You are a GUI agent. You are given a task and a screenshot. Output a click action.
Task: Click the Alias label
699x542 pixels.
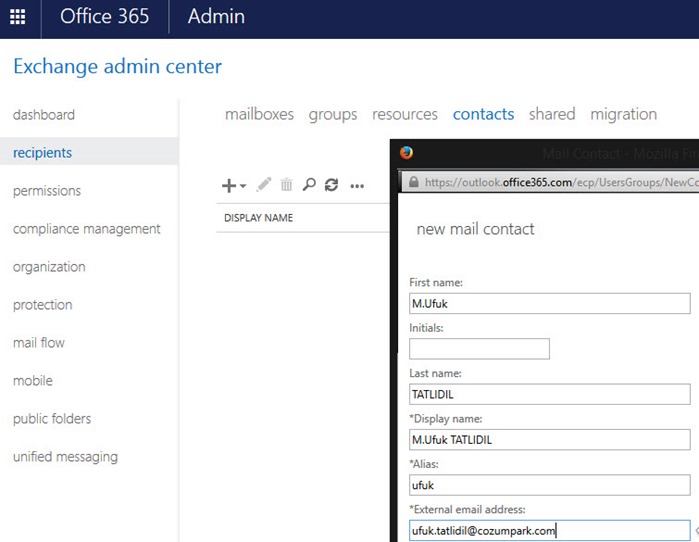point(424,464)
